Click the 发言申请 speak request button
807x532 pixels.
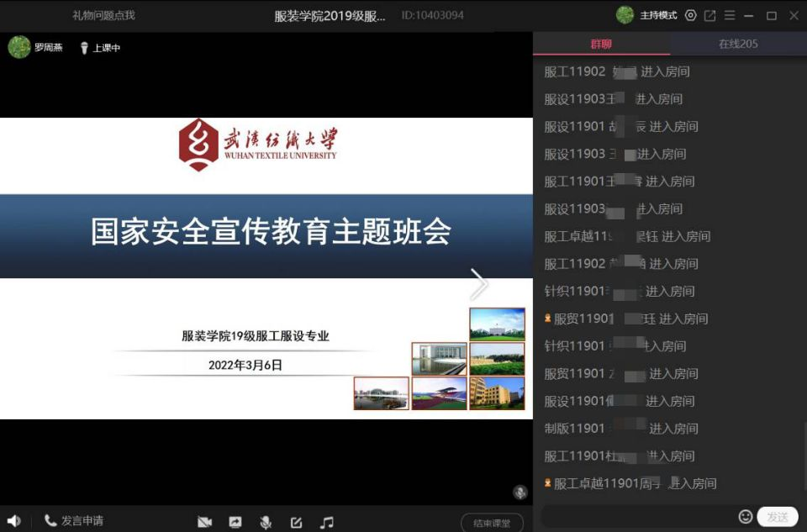point(74,521)
